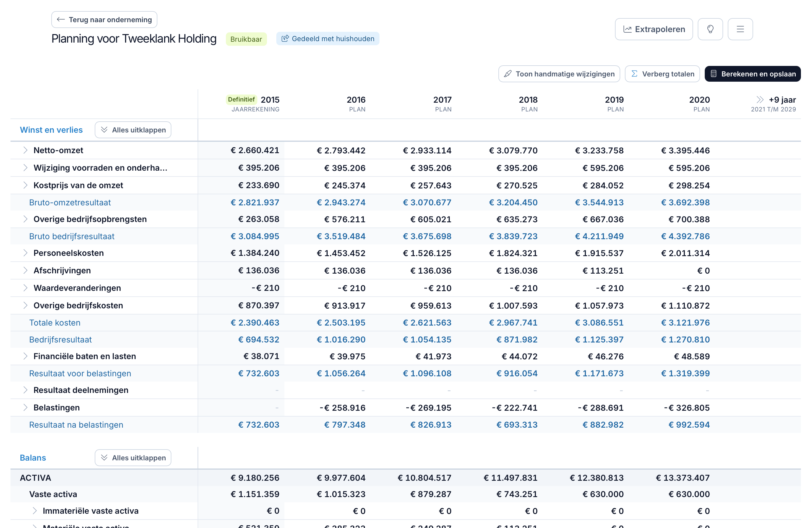Click Vaste activa 2016 value € 1.015.323

[341, 494]
